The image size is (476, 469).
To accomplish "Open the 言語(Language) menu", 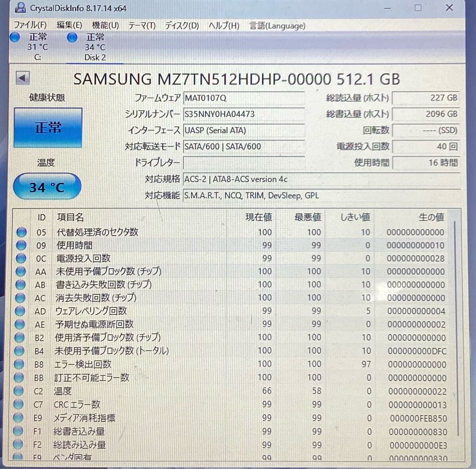I will coord(277,26).
